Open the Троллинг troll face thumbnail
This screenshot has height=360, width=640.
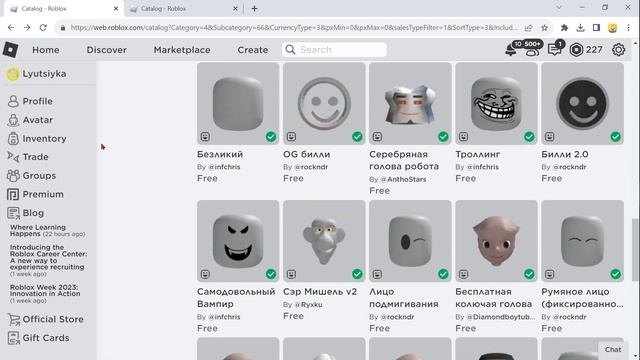[x=496, y=104]
